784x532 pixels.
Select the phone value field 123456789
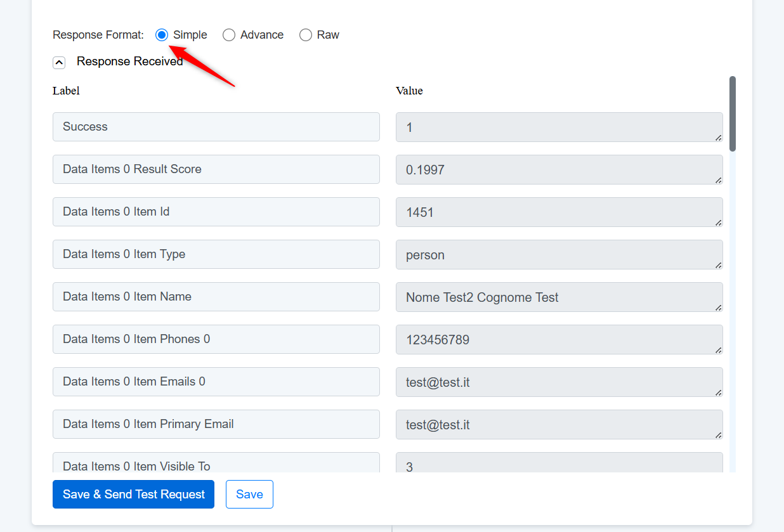pos(558,340)
